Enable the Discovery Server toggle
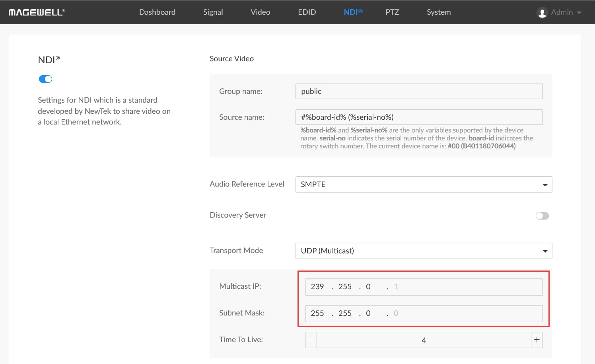 [x=542, y=216]
